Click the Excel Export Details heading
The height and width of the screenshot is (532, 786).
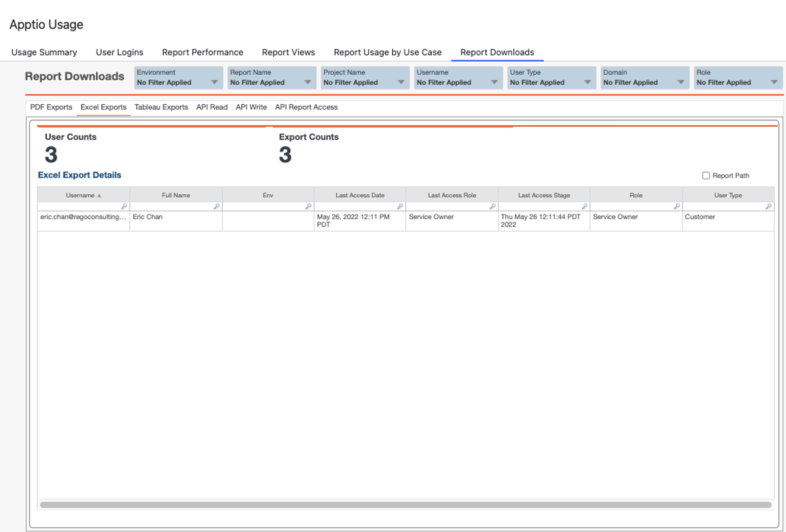pos(79,175)
